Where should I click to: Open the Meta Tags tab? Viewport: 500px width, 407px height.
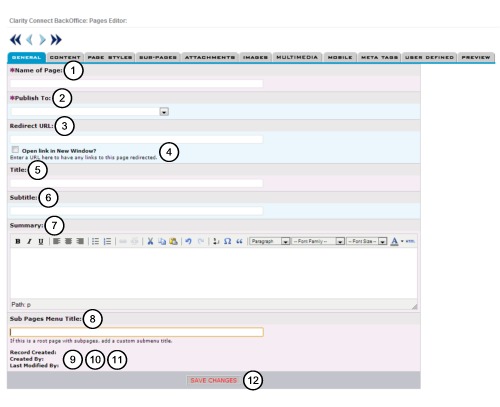(x=379, y=57)
